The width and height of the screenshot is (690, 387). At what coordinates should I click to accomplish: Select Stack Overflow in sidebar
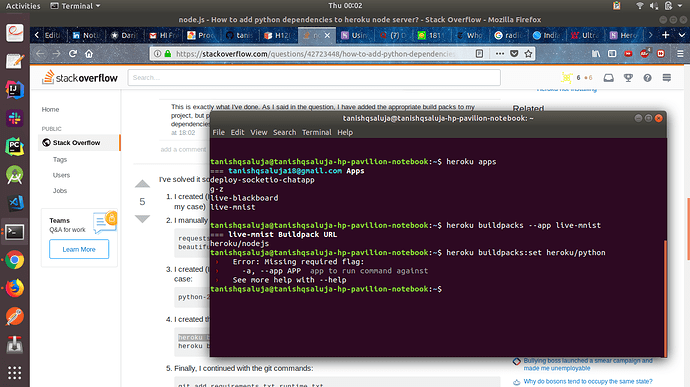79,143
